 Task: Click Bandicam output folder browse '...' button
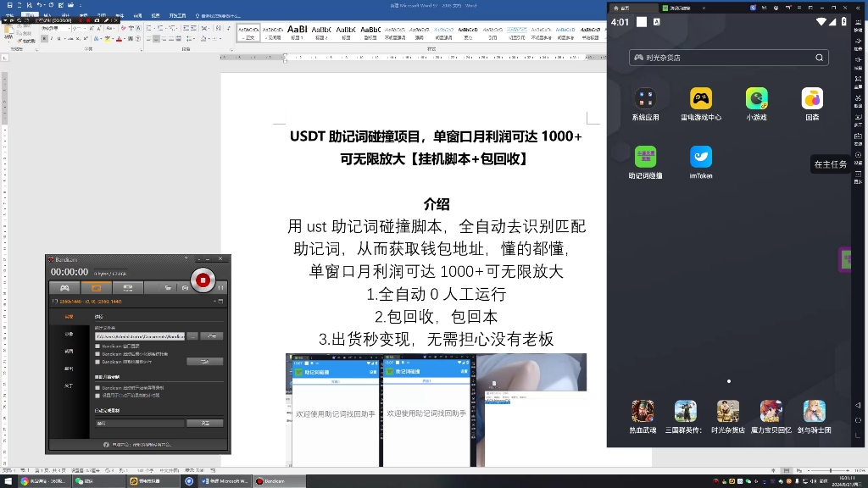pos(192,336)
